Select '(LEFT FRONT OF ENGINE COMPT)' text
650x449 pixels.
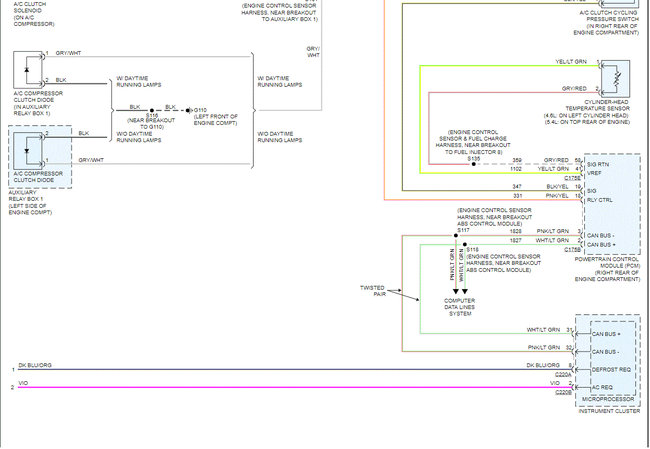[216, 120]
